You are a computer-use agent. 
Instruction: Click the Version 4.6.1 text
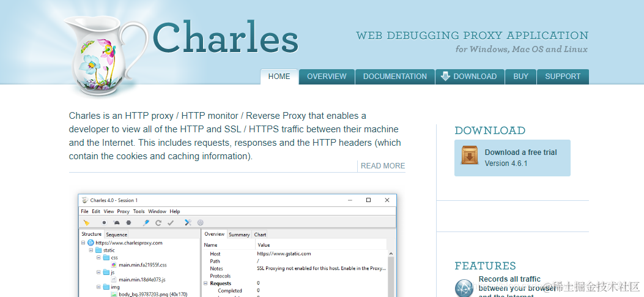(506, 164)
